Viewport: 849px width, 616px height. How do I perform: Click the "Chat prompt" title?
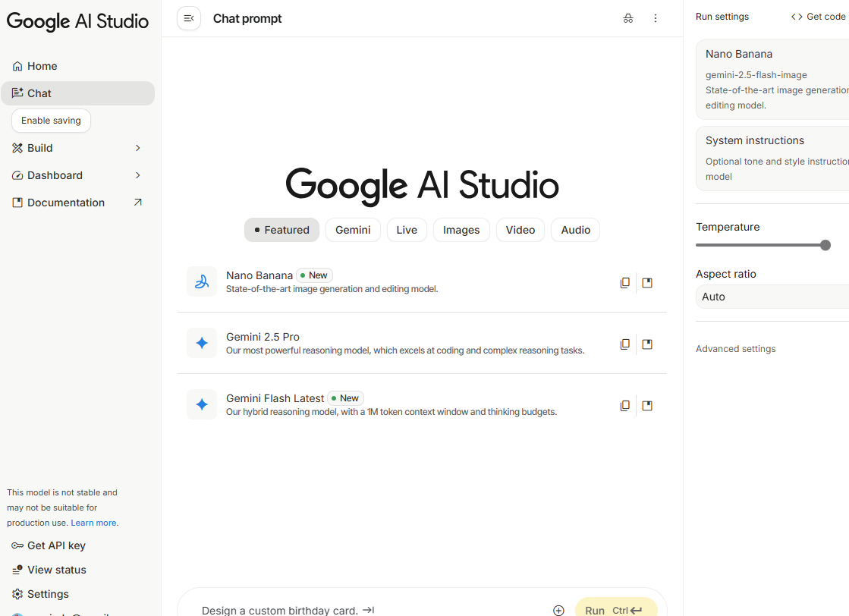[x=247, y=18]
